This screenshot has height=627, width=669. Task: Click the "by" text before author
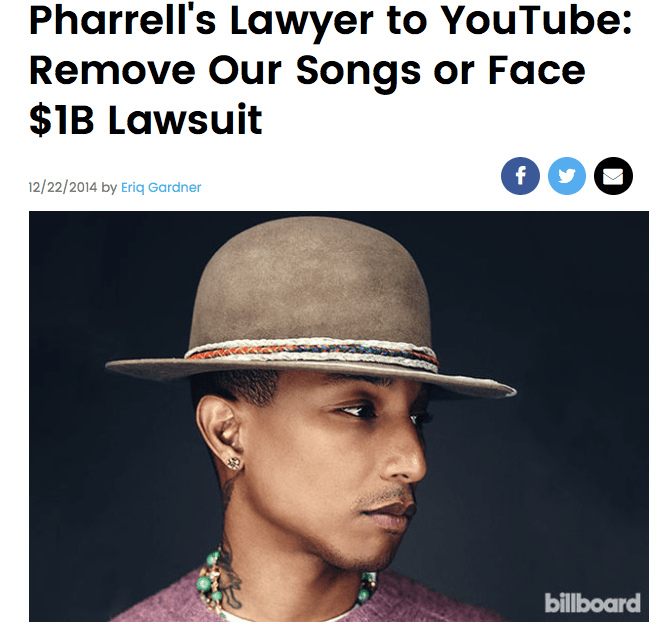point(109,188)
